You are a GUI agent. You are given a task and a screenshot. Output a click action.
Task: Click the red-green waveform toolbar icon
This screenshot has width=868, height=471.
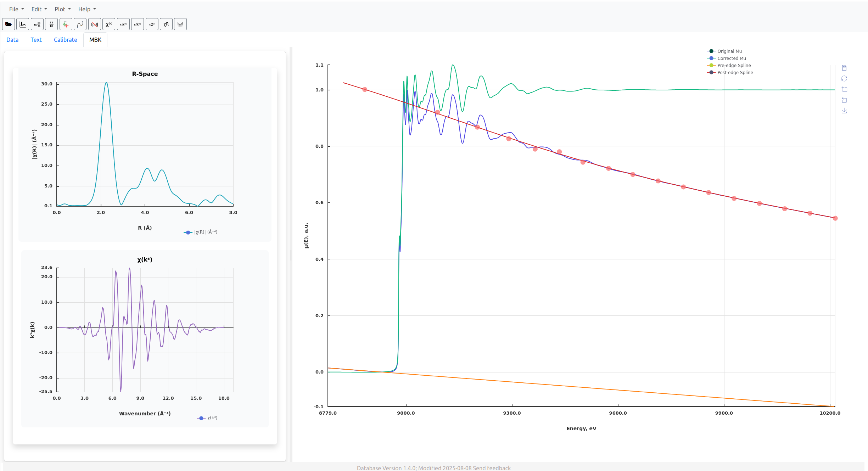point(66,24)
